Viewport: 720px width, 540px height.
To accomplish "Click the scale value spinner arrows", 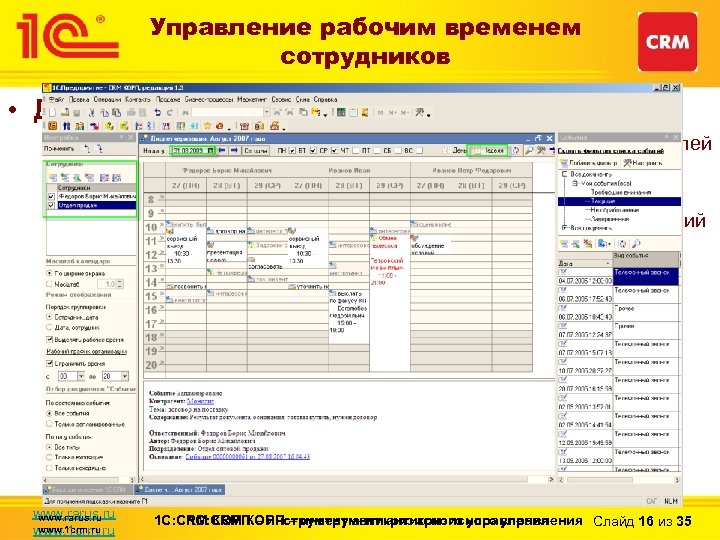I will pyautogui.click(x=120, y=284).
